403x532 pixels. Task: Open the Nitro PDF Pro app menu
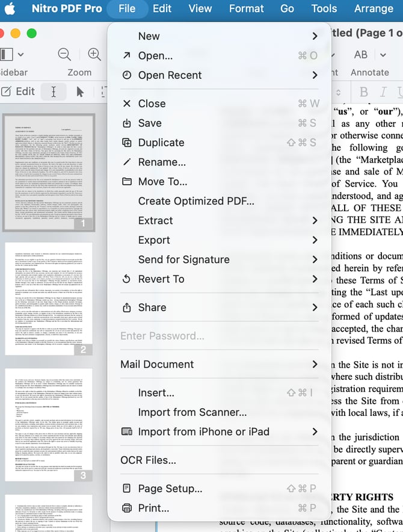click(67, 8)
